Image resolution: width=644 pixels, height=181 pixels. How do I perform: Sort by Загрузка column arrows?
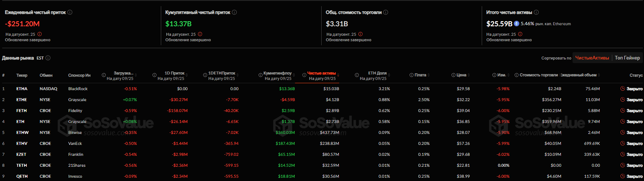[136, 75]
